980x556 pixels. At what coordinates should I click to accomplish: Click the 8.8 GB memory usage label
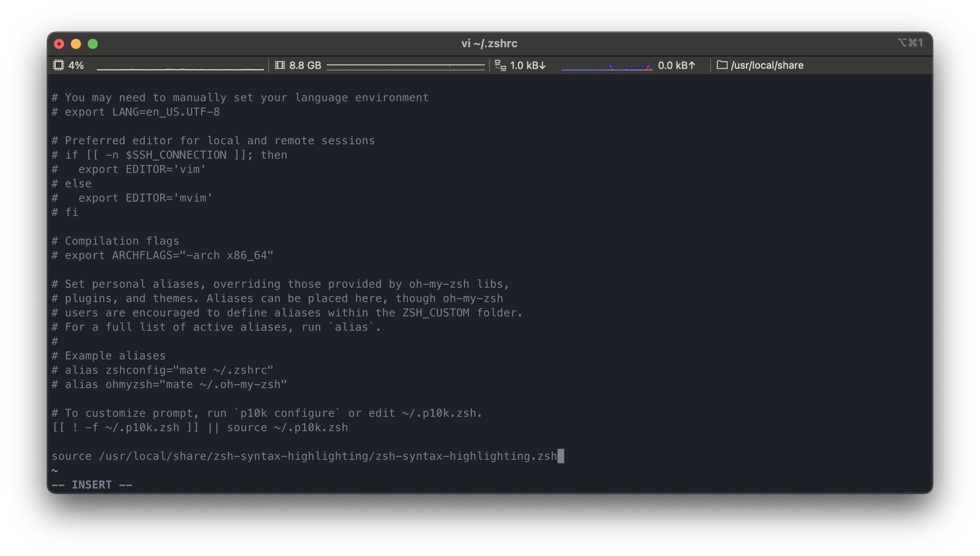(x=305, y=65)
